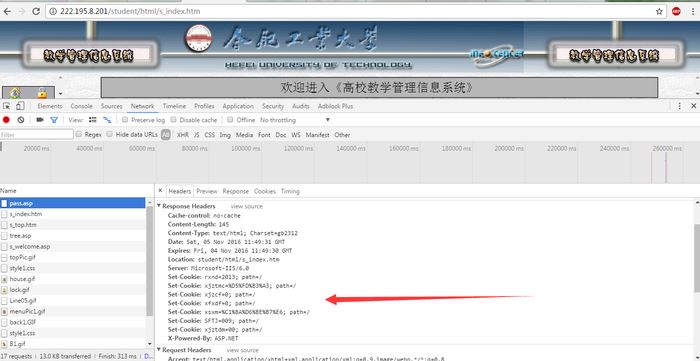The image size is (700, 361).
Task: Select tree.asp request
Action: pyautogui.click(x=72, y=236)
